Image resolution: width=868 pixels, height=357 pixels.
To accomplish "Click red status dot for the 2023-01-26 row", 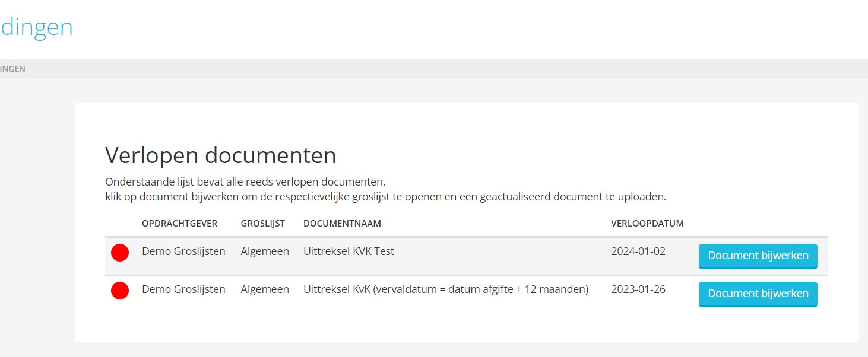I will click(x=120, y=291).
